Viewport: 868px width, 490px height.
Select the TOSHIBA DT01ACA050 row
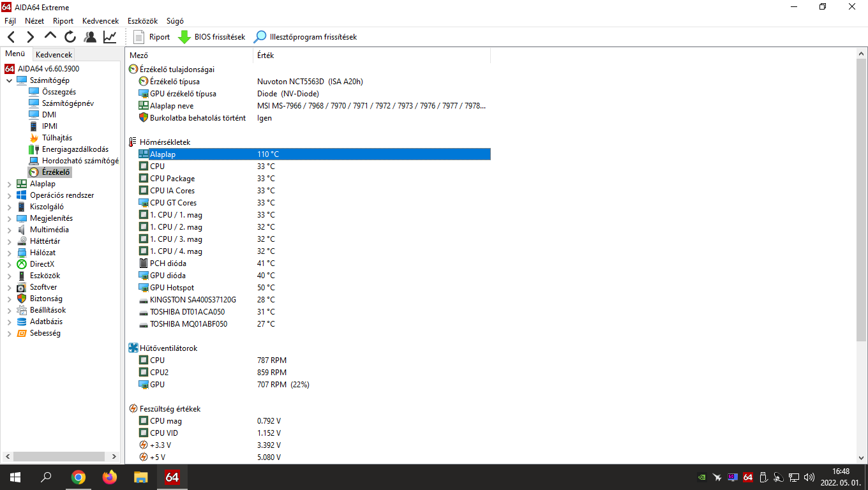pos(314,311)
